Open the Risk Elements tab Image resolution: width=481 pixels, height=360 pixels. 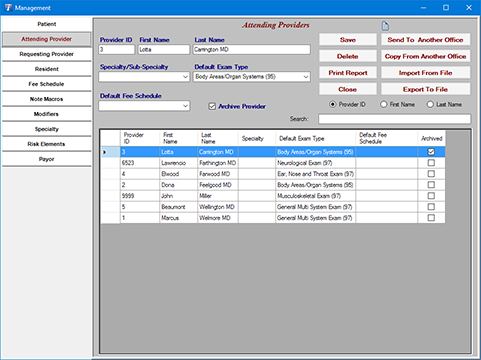[47, 144]
